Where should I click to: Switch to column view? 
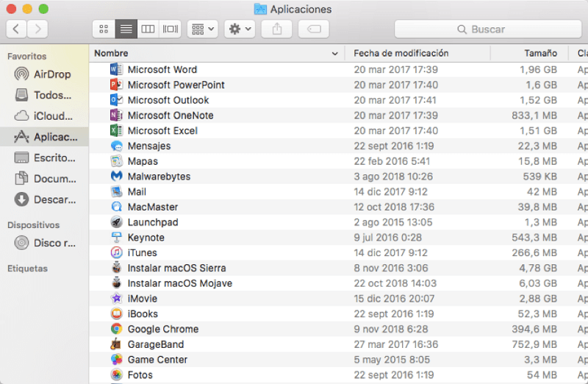click(148, 29)
